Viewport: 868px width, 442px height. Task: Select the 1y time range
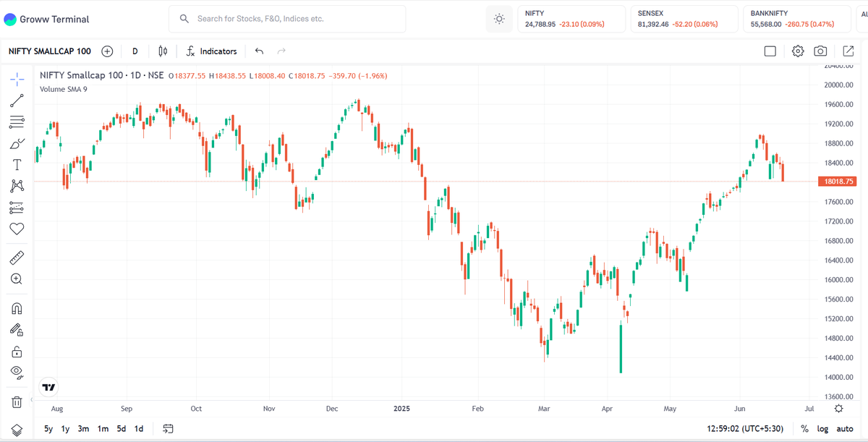coord(65,429)
